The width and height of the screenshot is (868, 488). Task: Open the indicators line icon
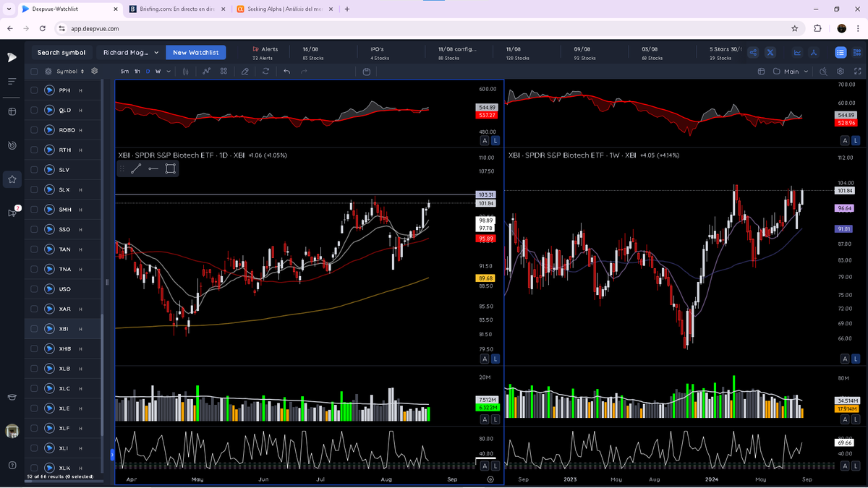pyautogui.click(x=207, y=72)
